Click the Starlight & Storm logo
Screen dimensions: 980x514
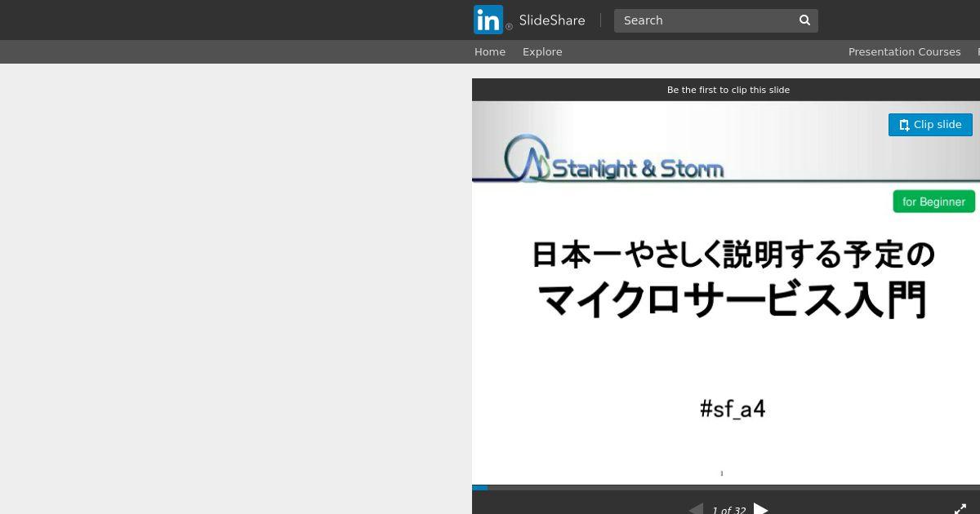(613, 158)
